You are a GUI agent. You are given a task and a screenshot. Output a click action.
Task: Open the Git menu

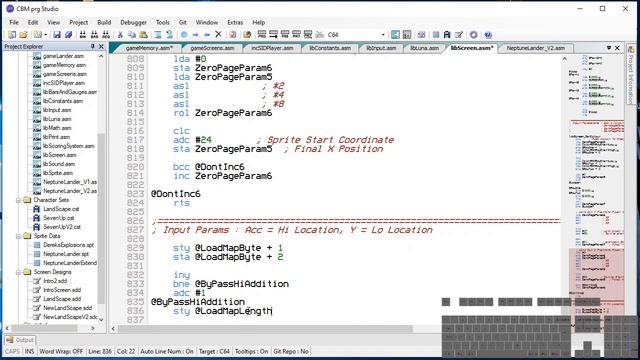[182, 22]
